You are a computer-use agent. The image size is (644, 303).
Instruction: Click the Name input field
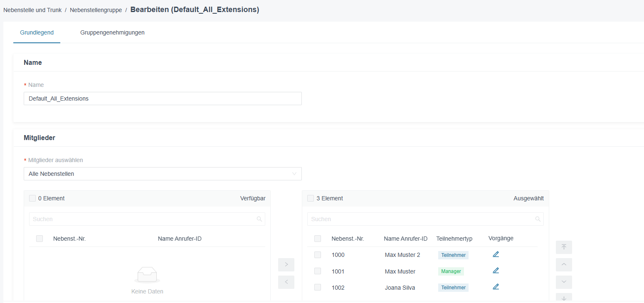[x=163, y=99]
